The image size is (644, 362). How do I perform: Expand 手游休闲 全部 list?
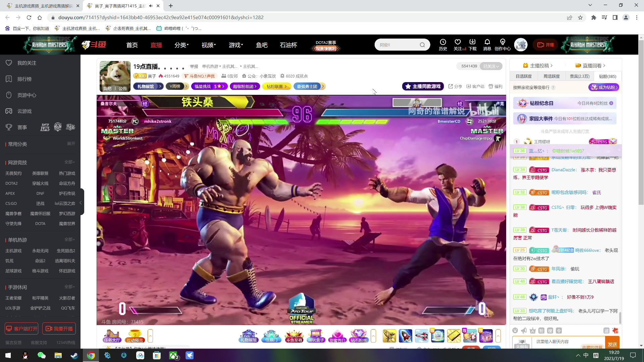(x=70, y=287)
